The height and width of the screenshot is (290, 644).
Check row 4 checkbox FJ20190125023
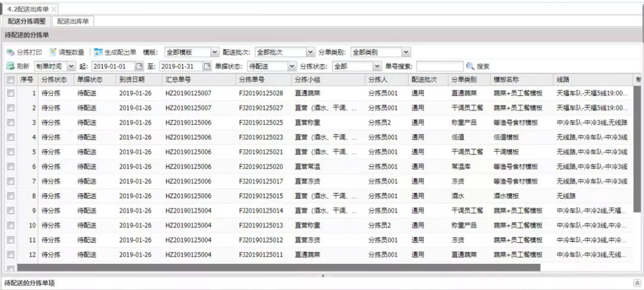pos(11,137)
